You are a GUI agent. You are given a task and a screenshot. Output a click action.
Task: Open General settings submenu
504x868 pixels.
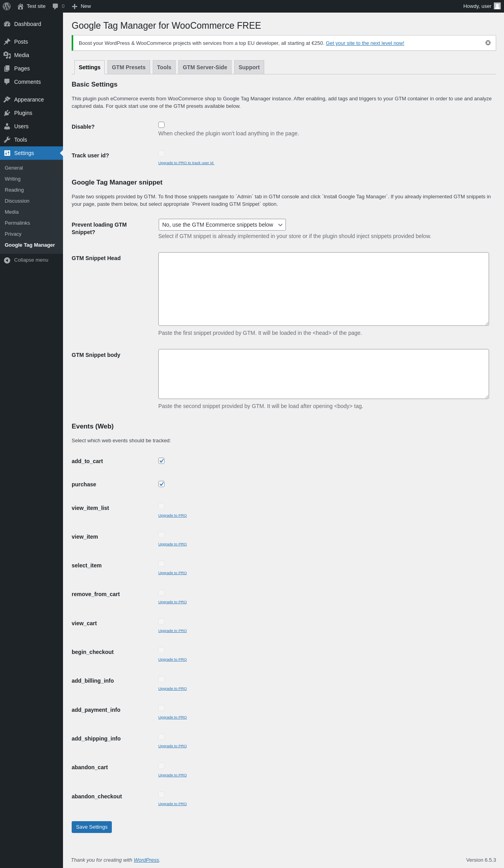pos(14,168)
